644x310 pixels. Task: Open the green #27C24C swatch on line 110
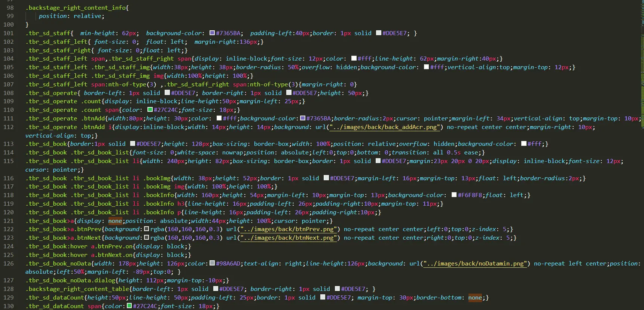point(150,110)
